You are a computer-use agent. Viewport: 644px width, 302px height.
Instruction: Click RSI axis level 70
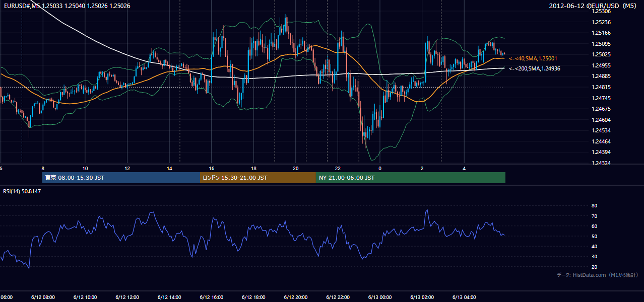[595, 216]
